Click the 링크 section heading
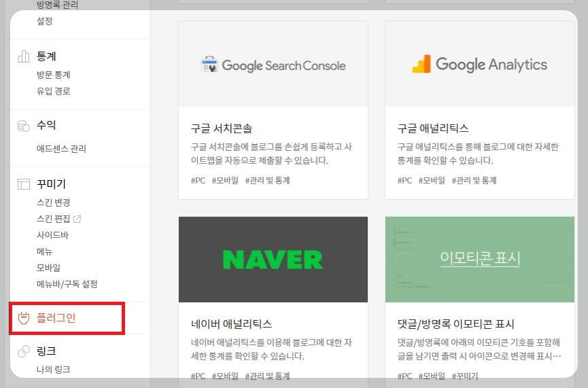Viewport: 588px width, 388px height. click(46, 351)
